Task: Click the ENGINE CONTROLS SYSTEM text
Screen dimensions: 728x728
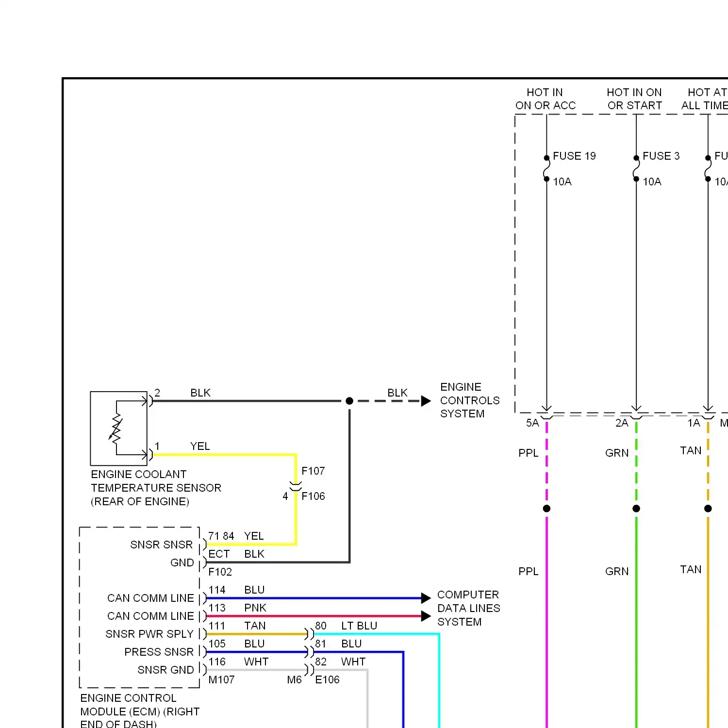Action: click(x=469, y=400)
